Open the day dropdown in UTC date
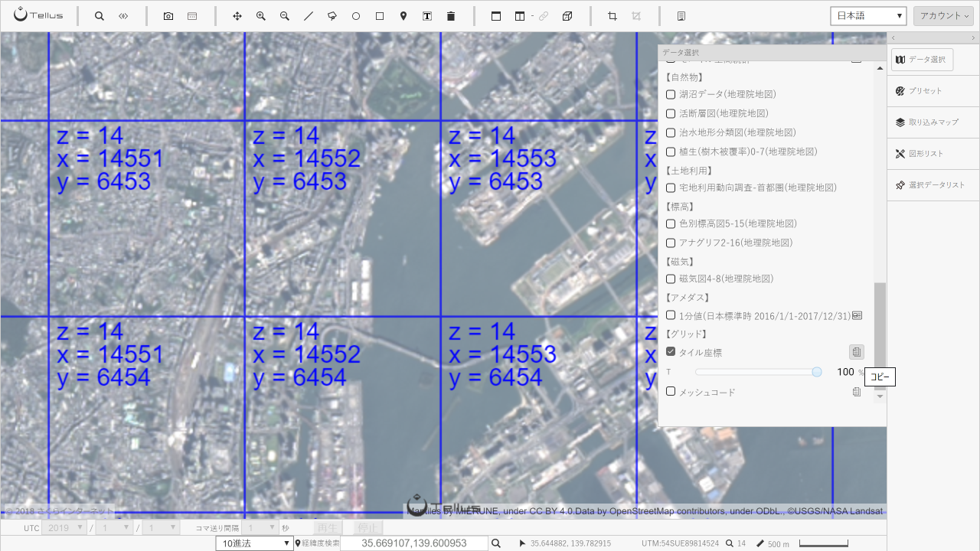The height and width of the screenshot is (551, 980). pos(162,528)
